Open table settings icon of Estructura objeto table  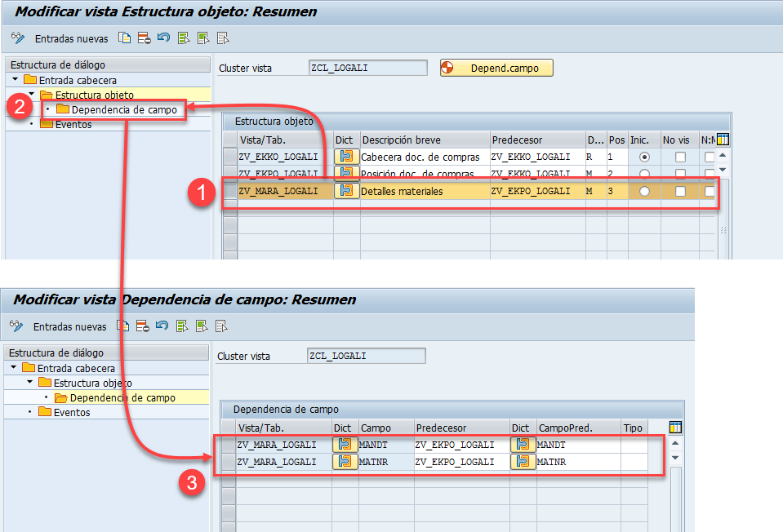tap(723, 140)
